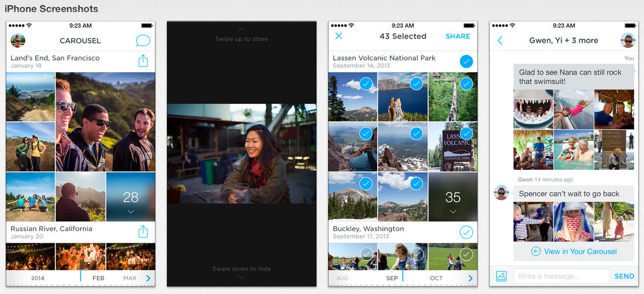Jump to AUG on the timeline

(x=342, y=278)
